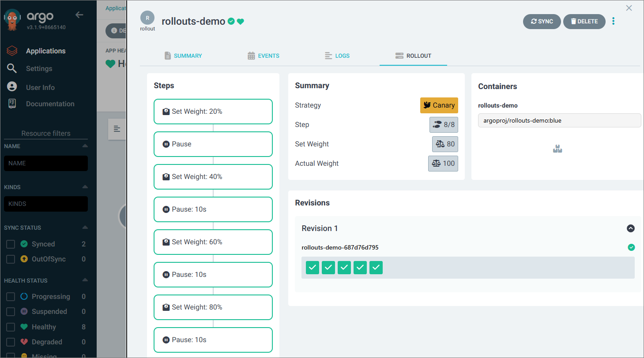The width and height of the screenshot is (644, 358).
Task: Open the LOGS tab
Action: tap(337, 56)
